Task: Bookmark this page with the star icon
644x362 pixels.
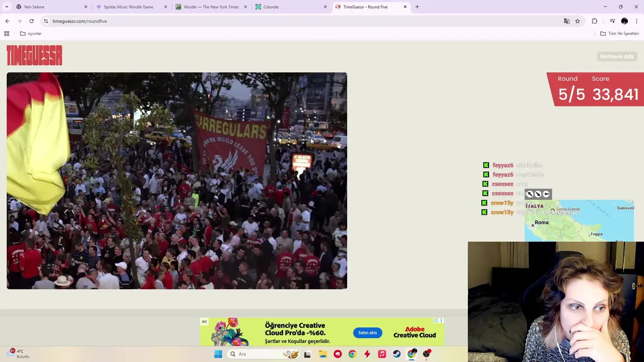Action: 578,21
